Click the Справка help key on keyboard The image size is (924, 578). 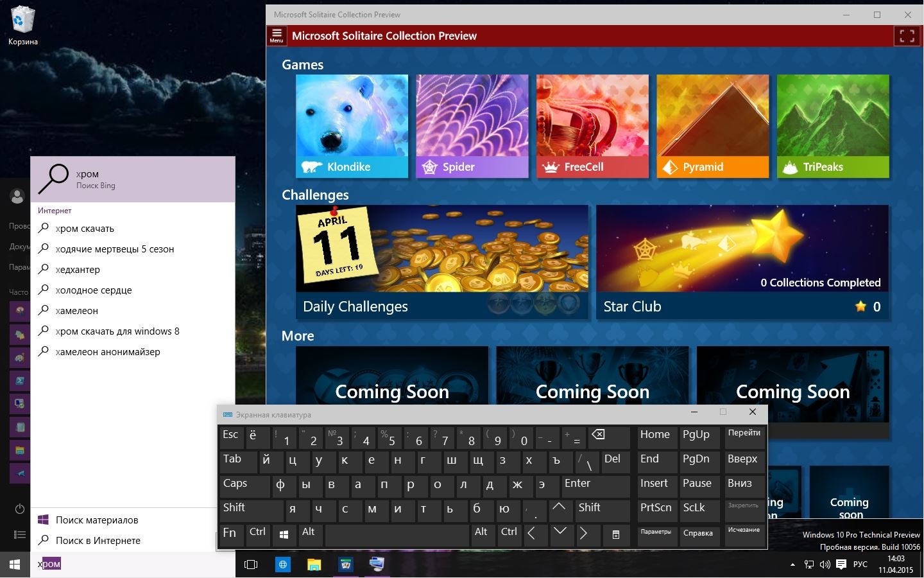coord(699,535)
